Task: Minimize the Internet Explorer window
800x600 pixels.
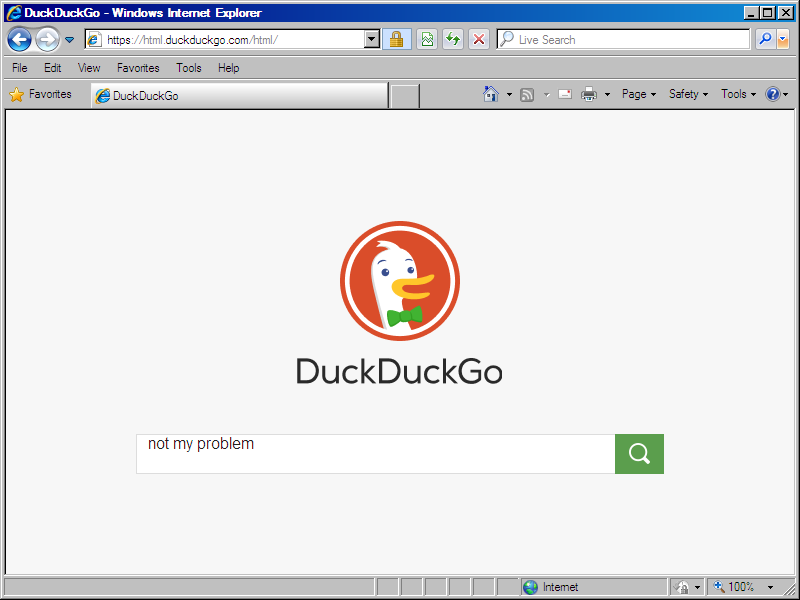Action: 750,13
